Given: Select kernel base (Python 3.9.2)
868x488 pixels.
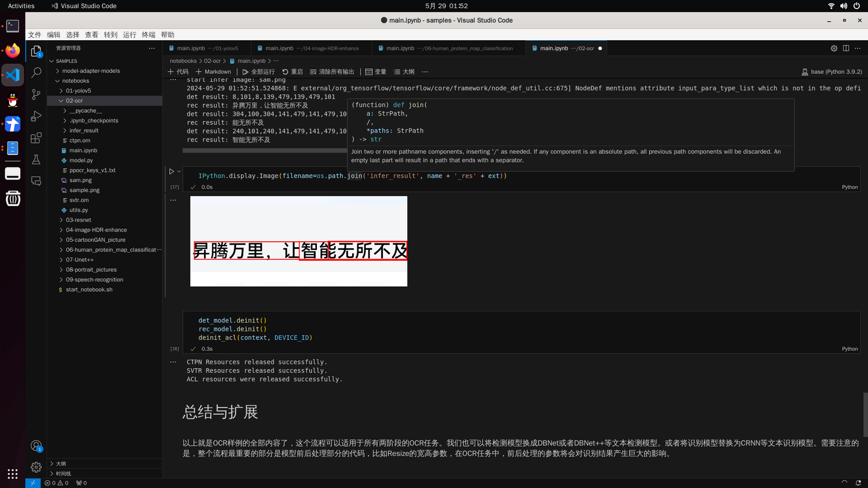Looking at the screenshot, I should (x=832, y=72).
